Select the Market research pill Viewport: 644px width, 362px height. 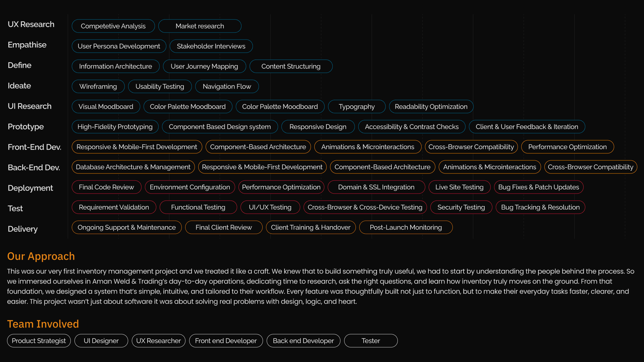pyautogui.click(x=200, y=26)
